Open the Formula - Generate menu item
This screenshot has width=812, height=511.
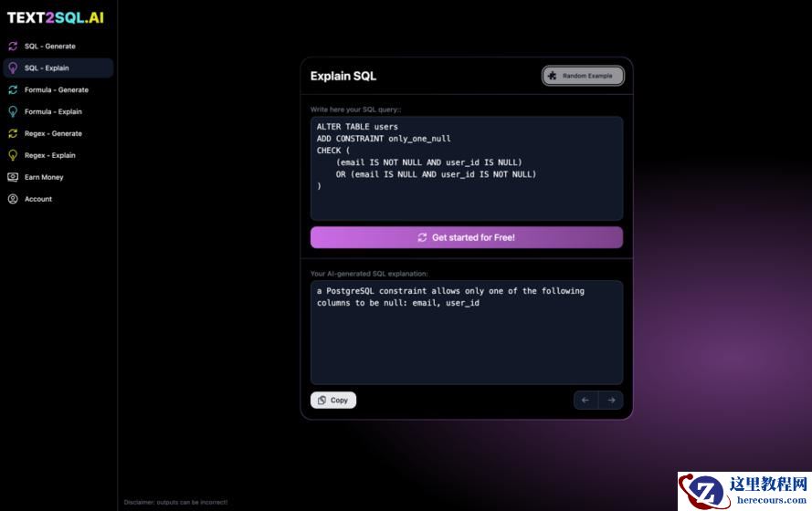click(x=58, y=89)
